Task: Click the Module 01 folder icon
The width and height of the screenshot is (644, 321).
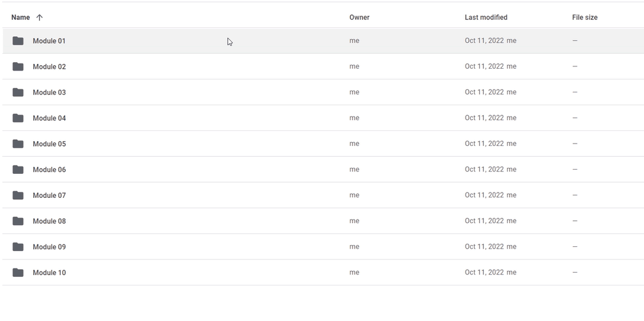Action: click(18, 40)
